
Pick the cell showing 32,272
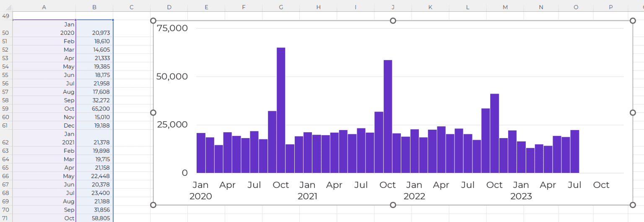(x=94, y=100)
